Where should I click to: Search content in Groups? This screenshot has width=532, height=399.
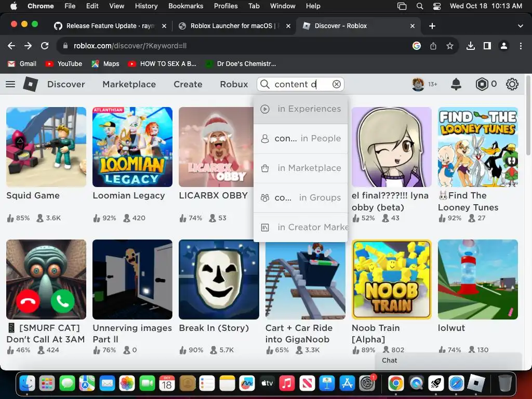(301, 197)
